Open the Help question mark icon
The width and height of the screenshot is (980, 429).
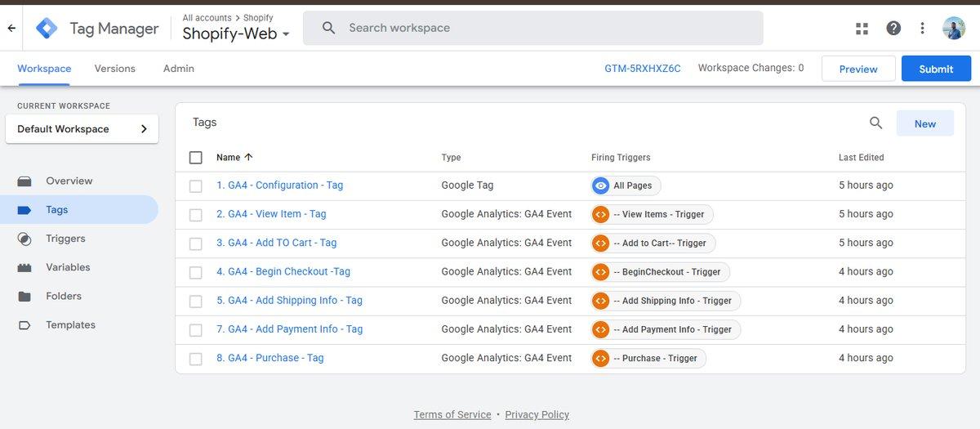coord(893,28)
